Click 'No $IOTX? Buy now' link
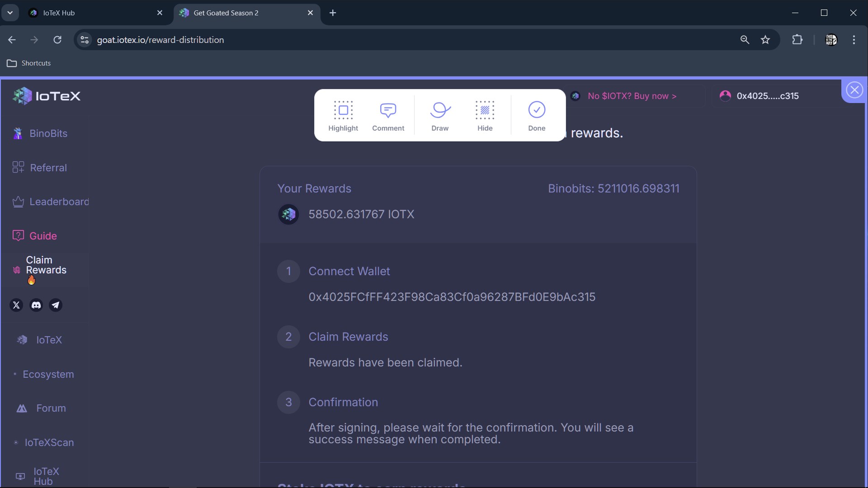 click(x=632, y=96)
